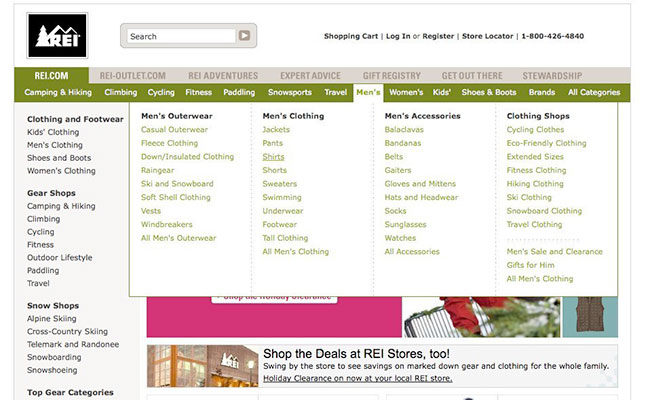
Task: Open Outdoor Lifestyle in Gear Shops
Action: tap(60, 258)
